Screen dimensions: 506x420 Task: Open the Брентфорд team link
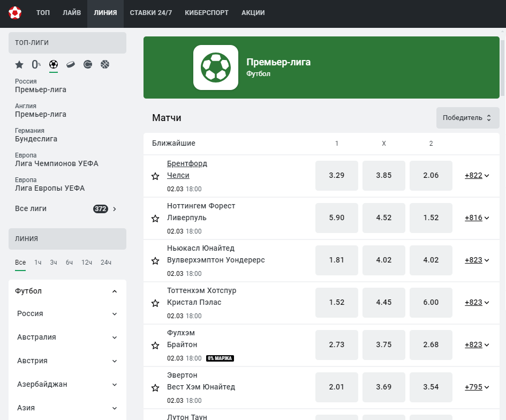click(187, 163)
